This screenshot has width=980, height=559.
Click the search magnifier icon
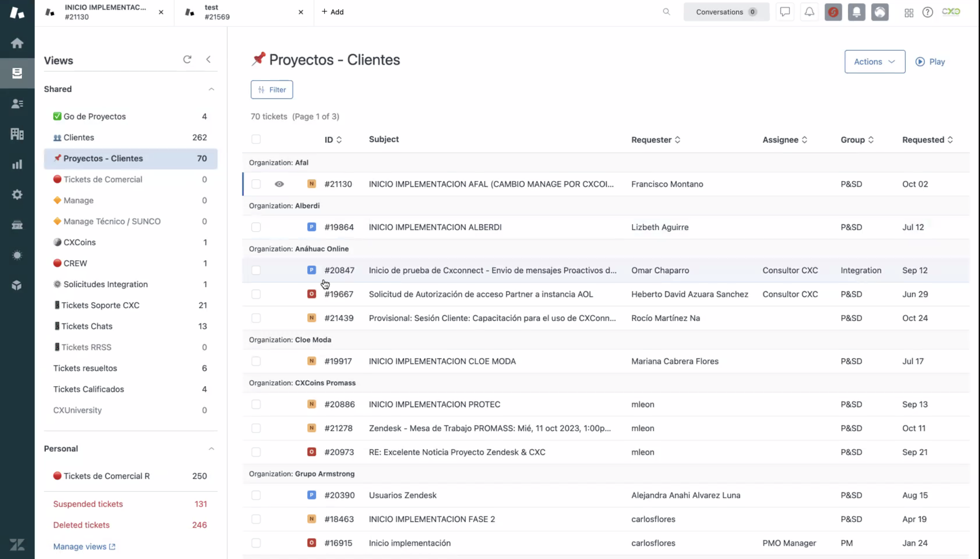666,12
